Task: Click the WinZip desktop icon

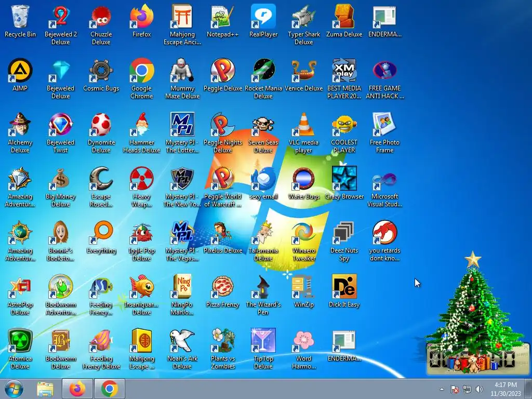Action: pos(303,286)
